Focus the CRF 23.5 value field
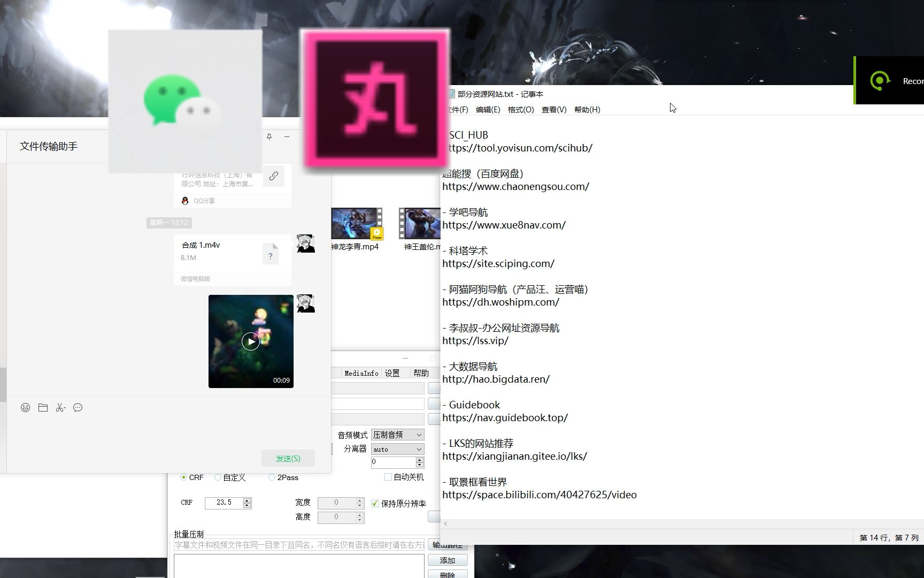The height and width of the screenshot is (578, 924). [x=224, y=503]
